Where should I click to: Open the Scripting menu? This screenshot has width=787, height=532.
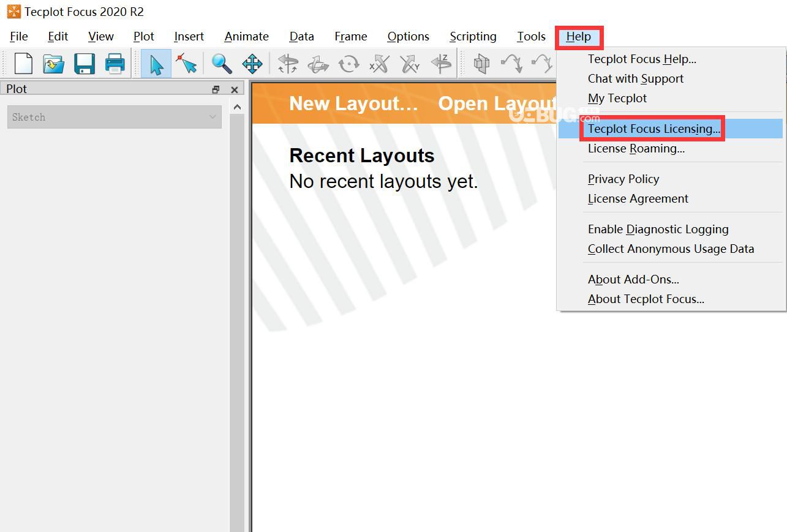click(473, 37)
